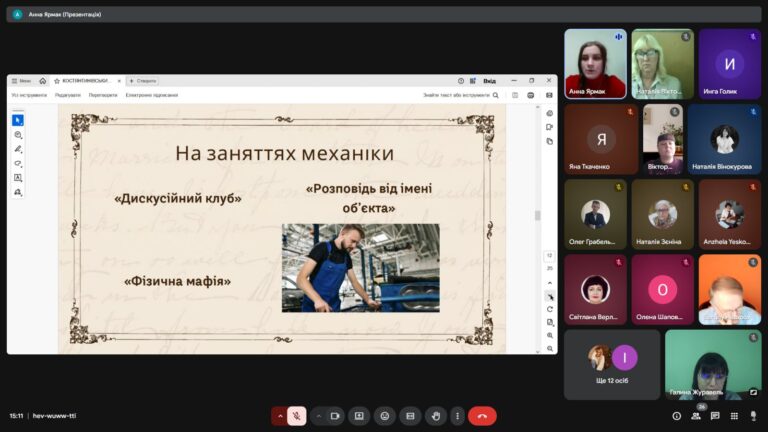768x432 pixels.
Task: Select Олег Грабель participant tile
Action: (x=595, y=214)
